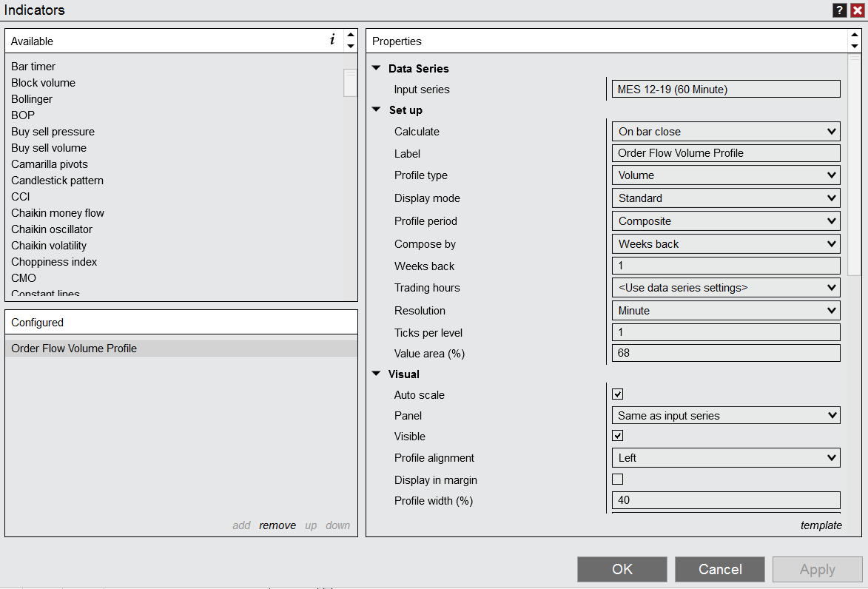Click the info icon in Available panel

point(332,39)
